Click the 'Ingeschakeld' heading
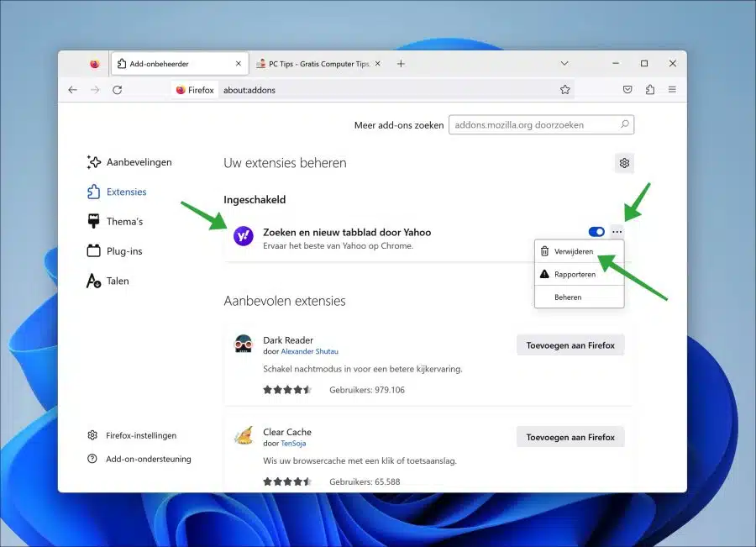756x547 pixels. pyautogui.click(x=255, y=200)
